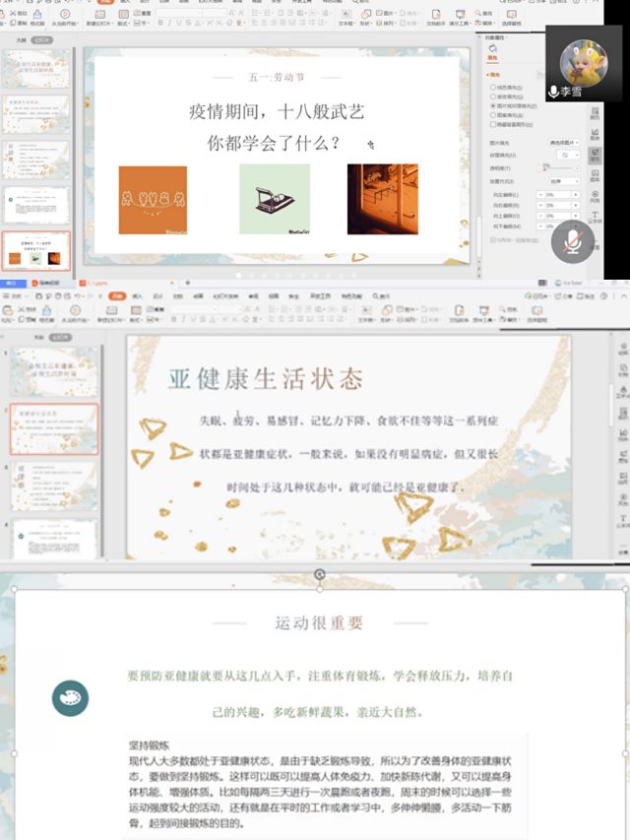Click the Paste icon in the middle window toolbar

tap(8, 311)
